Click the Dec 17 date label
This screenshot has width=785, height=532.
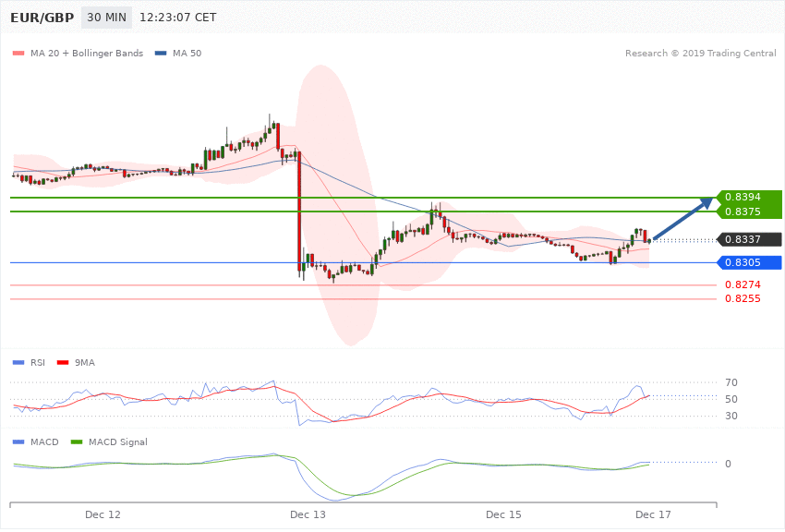(x=653, y=514)
